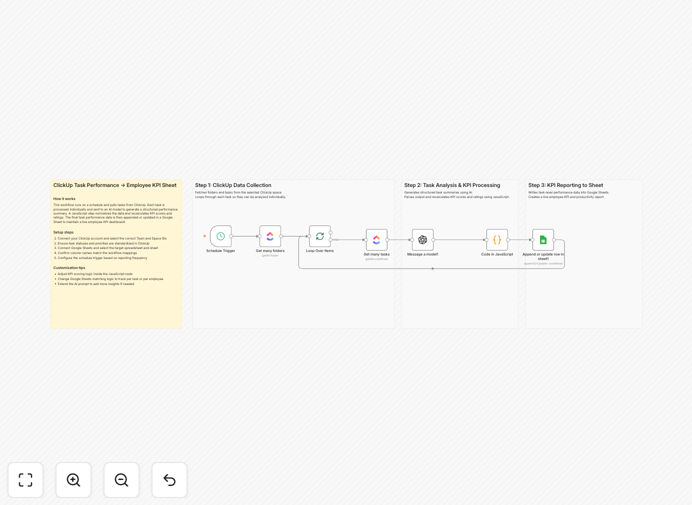
Task: Click the 'Message a model' label text
Action: pyautogui.click(x=422, y=254)
